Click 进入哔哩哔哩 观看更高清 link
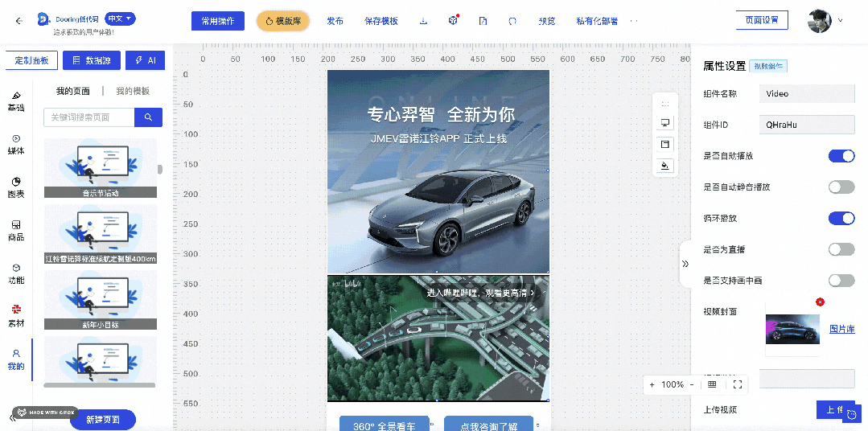Image resolution: width=868 pixels, height=431 pixels. 480,293
